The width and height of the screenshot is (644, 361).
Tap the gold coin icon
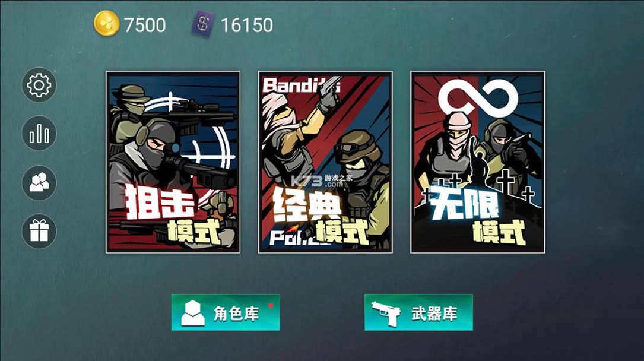(x=106, y=23)
